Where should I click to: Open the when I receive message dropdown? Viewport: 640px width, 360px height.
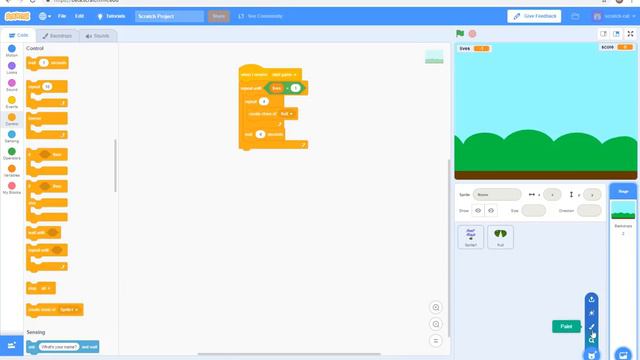pos(284,75)
